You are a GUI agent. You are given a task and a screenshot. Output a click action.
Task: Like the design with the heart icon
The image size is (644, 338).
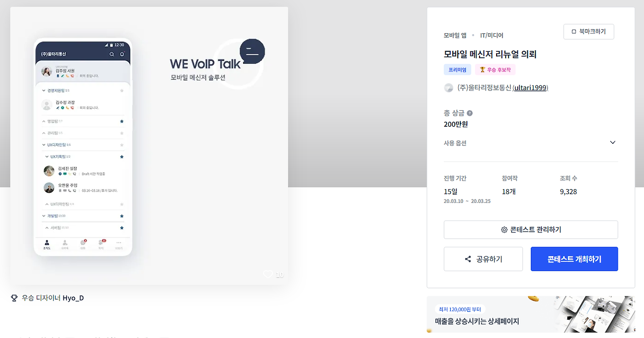[268, 274]
